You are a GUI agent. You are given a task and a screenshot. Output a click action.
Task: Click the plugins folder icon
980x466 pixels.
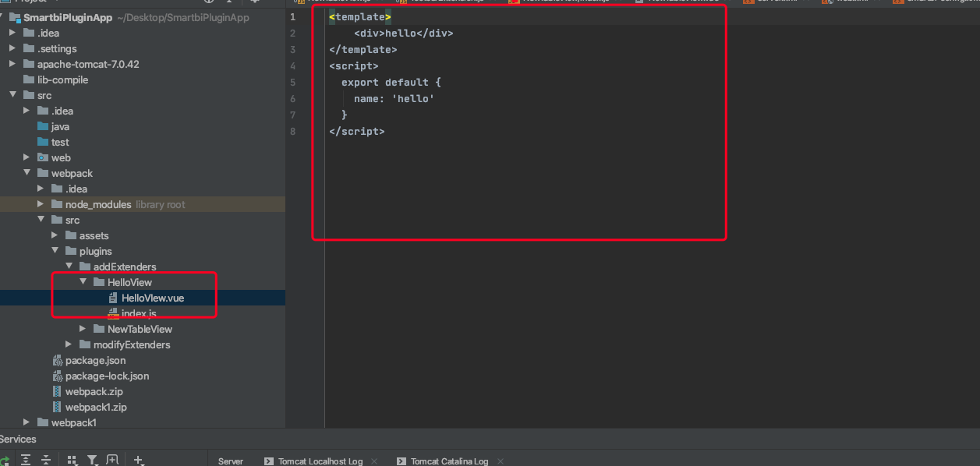click(71, 251)
